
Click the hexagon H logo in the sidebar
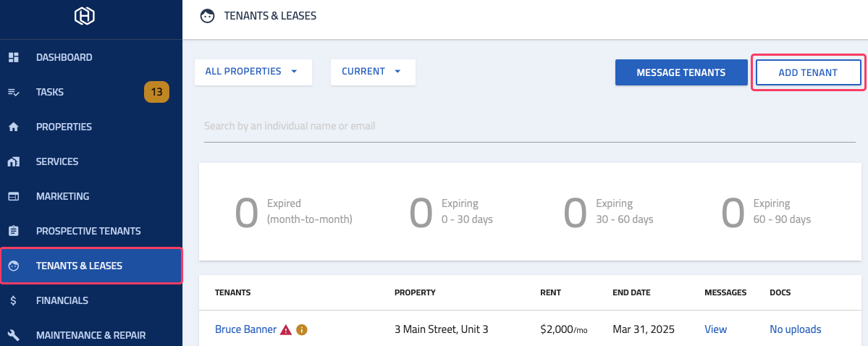(x=85, y=15)
